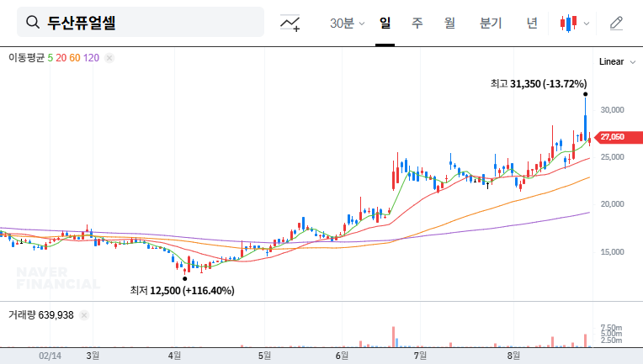
Task: Click the 02/14 date on time axis
Action: [x=50, y=356]
